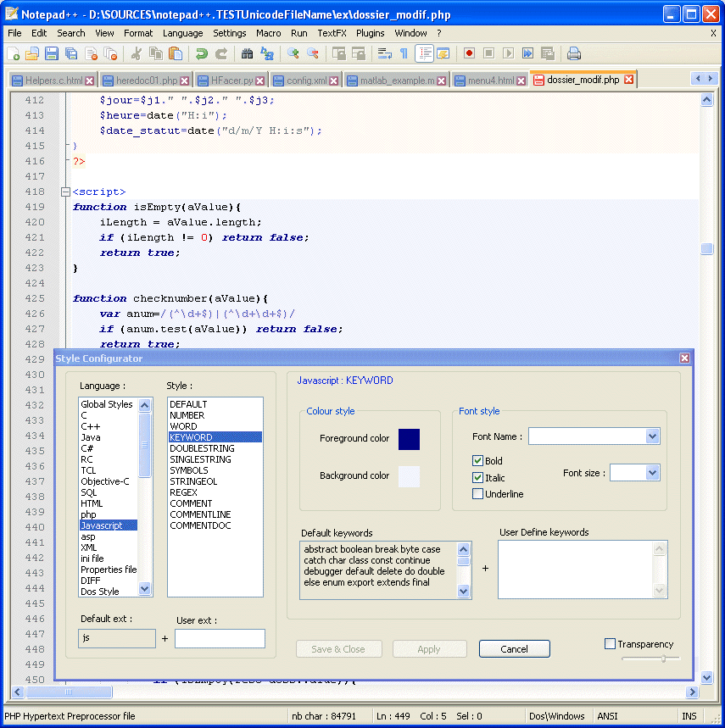Enable the Underline checkbox
This screenshot has height=728, width=725.
tap(478, 494)
